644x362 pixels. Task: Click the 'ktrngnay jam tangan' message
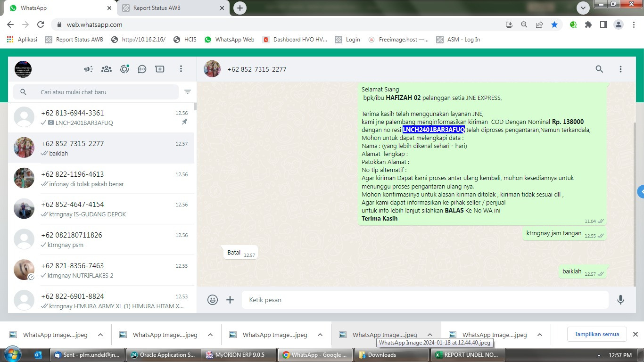click(x=564, y=233)
